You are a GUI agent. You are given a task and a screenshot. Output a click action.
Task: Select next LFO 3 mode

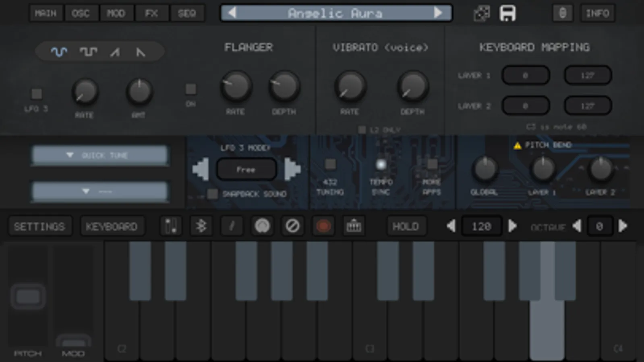click(292, 169)
